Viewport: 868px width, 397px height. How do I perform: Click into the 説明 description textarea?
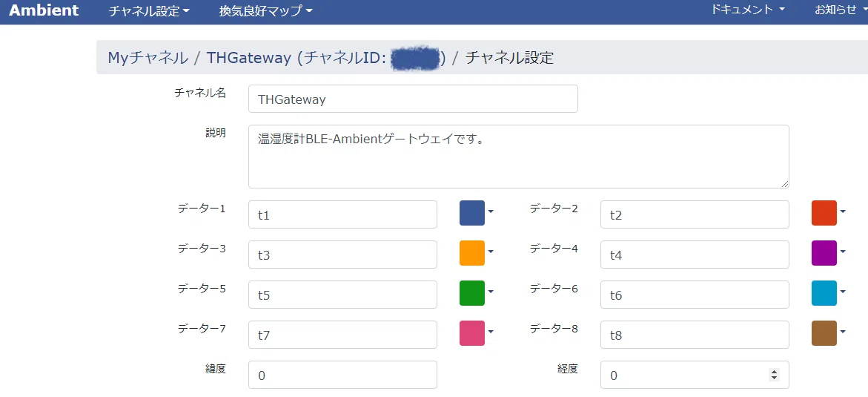[519, 157]
